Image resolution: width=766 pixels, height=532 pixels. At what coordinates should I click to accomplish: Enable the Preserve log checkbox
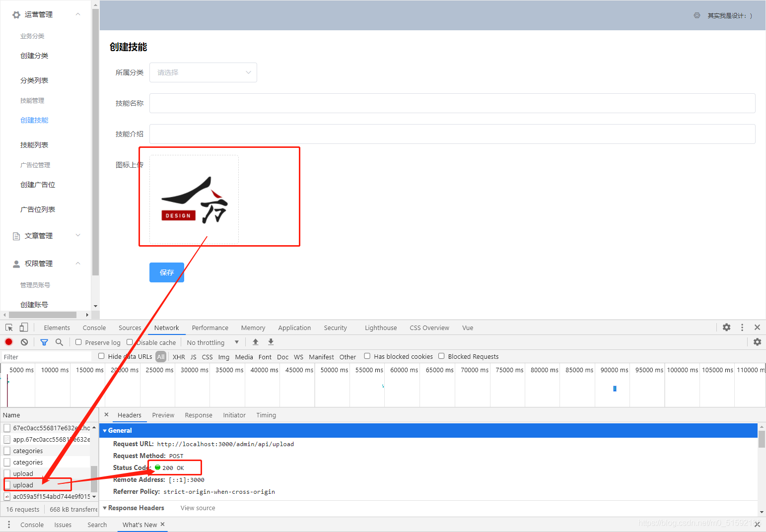click(x=78, y=342)
